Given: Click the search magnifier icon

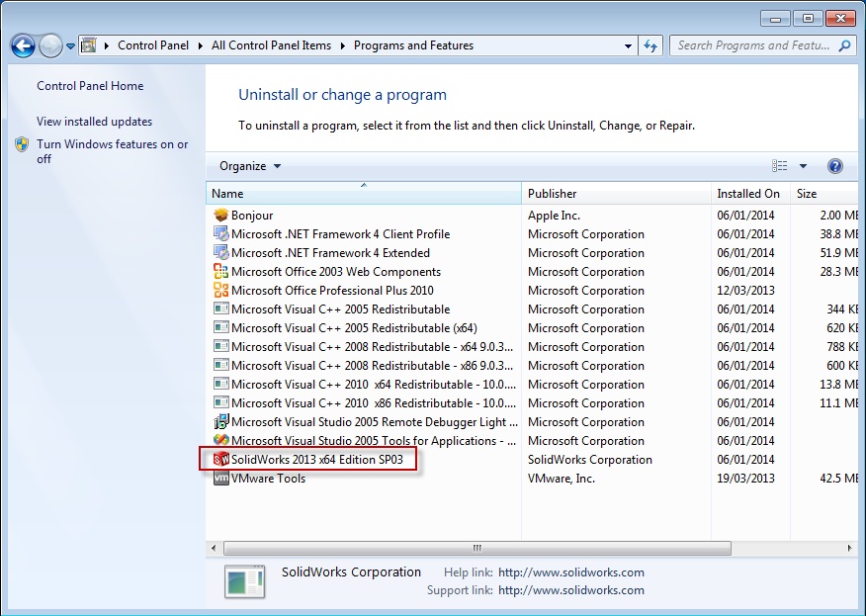Looking at the screenshot, I should tap(844, 45).
